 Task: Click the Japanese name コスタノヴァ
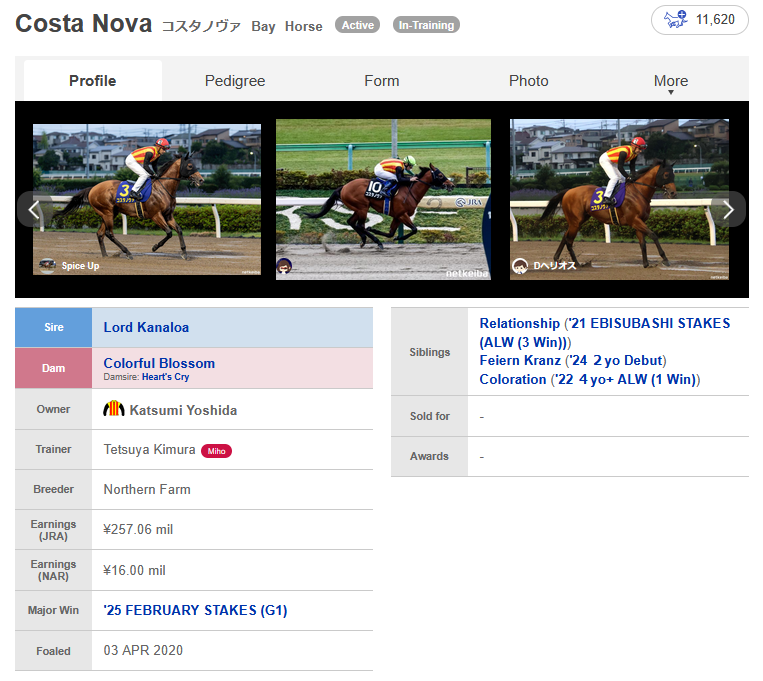point(201,26)
